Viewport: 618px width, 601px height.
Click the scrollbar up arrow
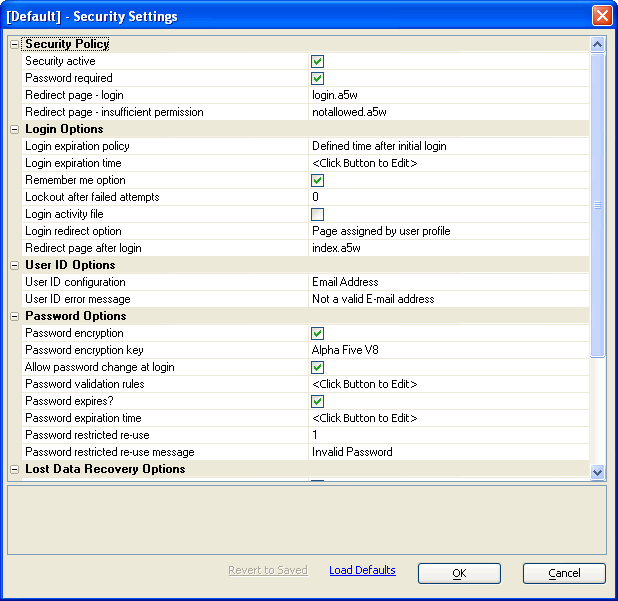pyautogui.click(x=598, y=44)
